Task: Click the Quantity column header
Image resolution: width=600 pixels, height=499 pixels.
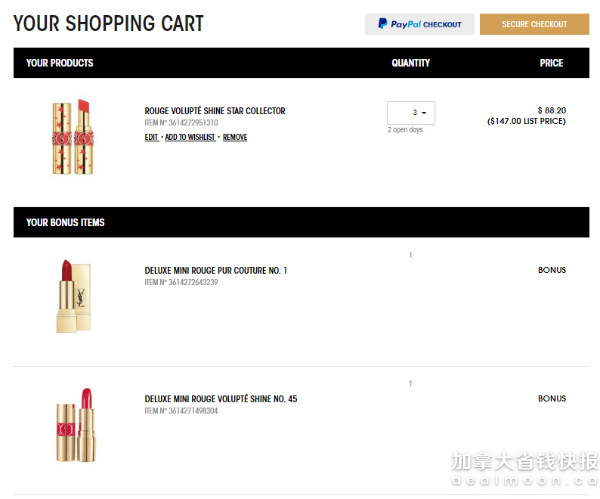Action: click(410, 63)
